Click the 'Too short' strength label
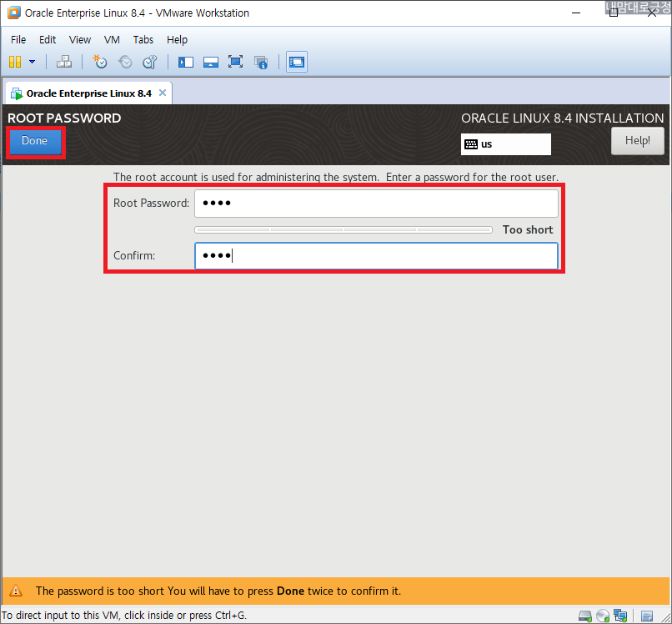The height and width of the screenshot is (624, 672). click(528, 230)
